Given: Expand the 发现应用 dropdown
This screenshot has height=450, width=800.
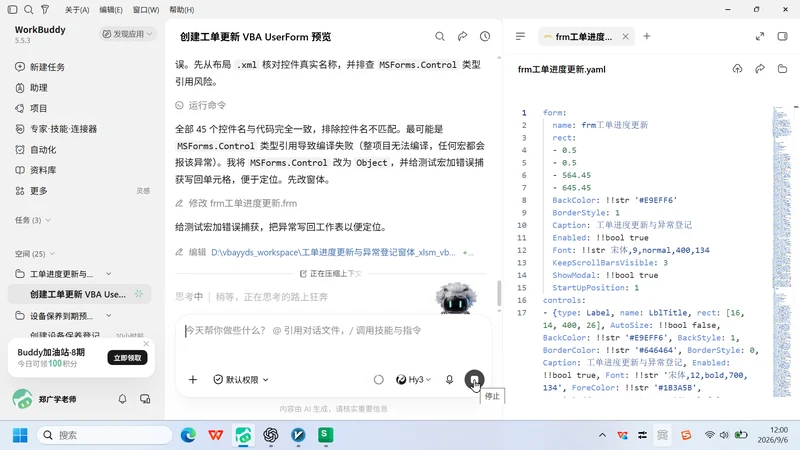Looking at the screenshot, I should coord(127,34).
